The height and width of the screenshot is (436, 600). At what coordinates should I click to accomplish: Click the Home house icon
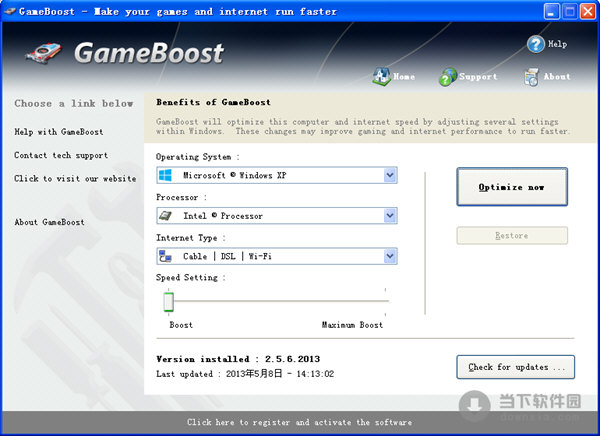pyautogui.click(x=381, y=77)
